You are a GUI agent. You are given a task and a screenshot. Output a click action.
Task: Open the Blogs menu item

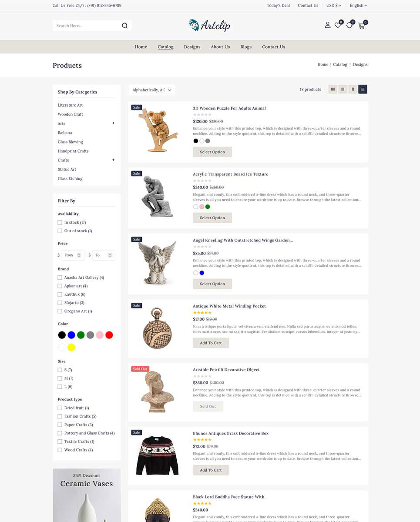pyautogui.click(x=246, y=47)
